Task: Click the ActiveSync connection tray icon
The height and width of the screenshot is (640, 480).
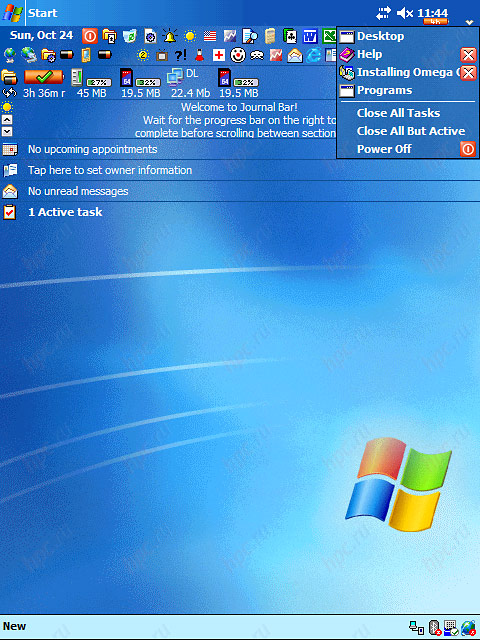Action: 416,628
